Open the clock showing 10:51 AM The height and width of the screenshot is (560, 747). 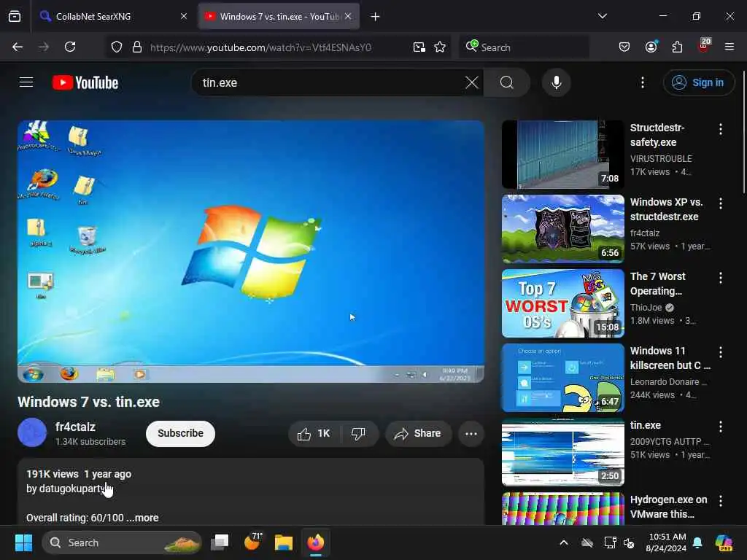667,542
